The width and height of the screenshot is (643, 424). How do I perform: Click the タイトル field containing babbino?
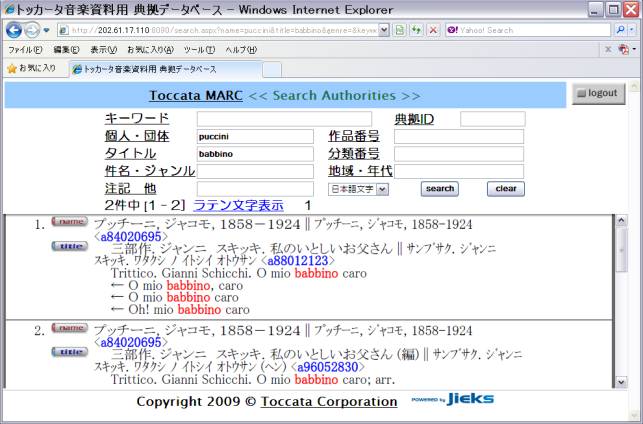255,154
